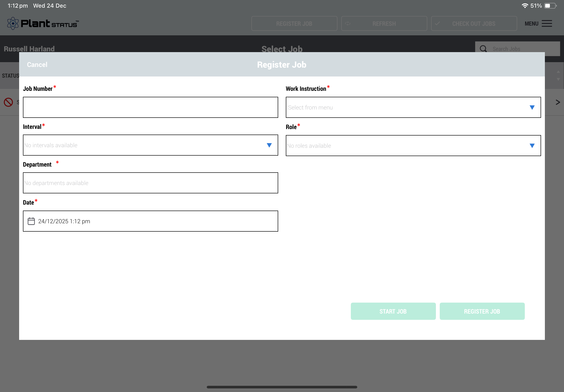
Task: Click the Department selection field
Action: point(150,183)
